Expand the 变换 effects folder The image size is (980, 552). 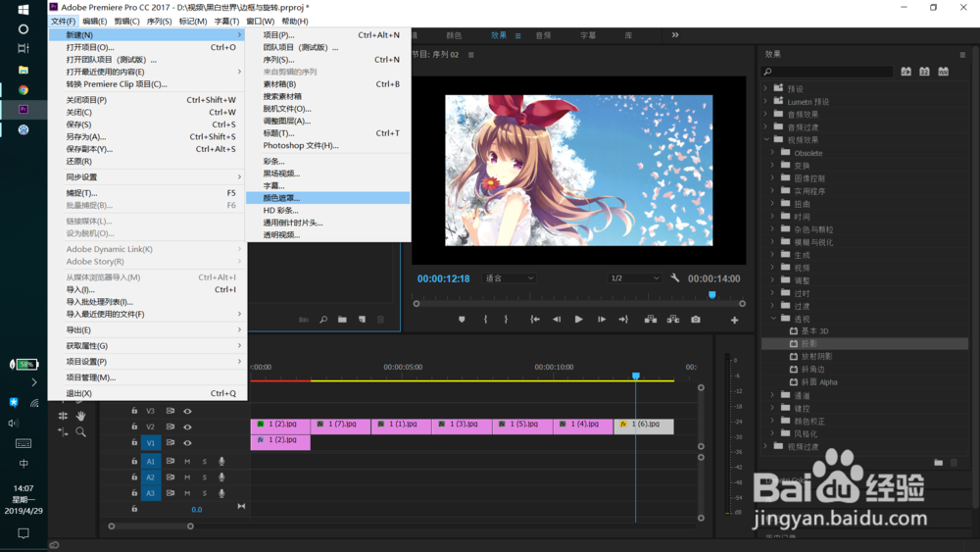coord(772,165)
